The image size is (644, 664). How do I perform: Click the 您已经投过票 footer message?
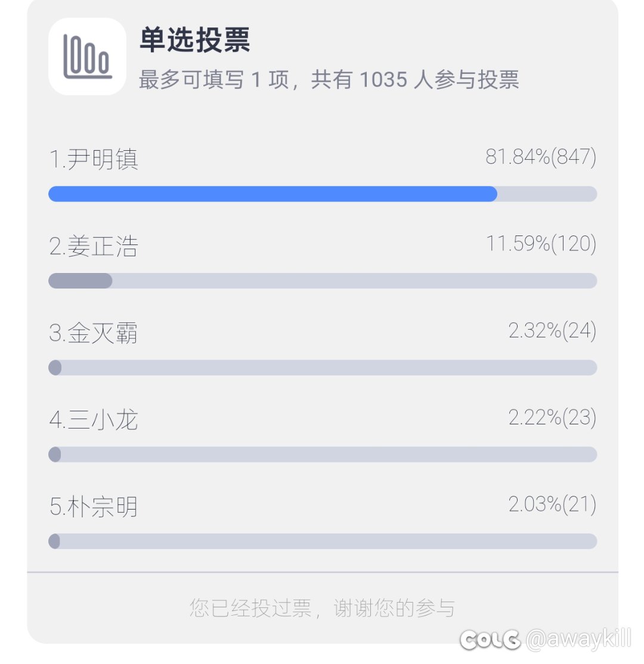pos(322,608)
